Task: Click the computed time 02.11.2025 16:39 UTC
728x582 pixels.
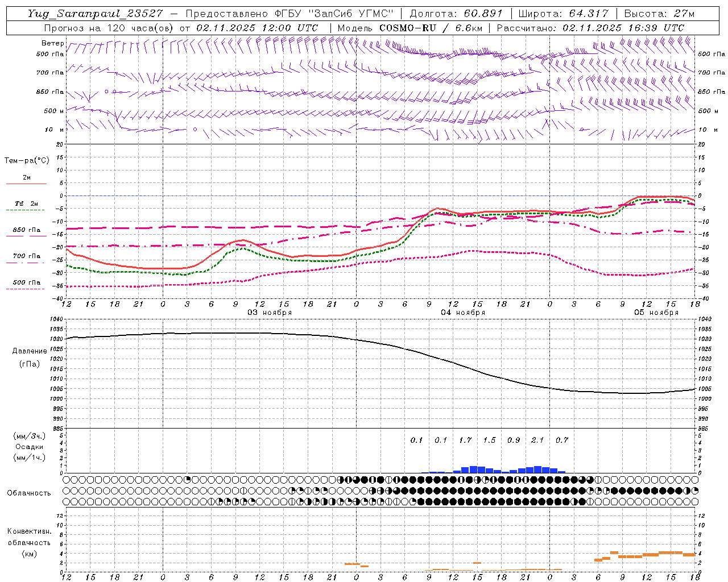Action: pos(623,28)
